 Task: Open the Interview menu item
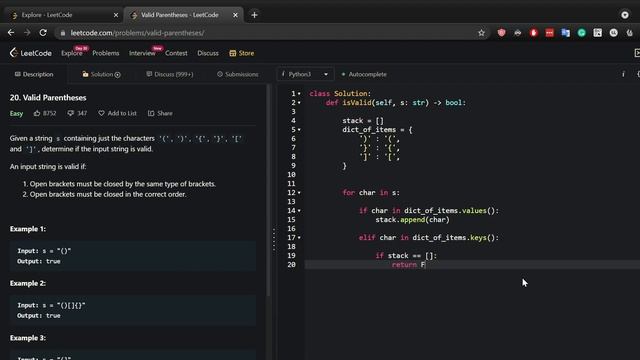(x=142, y=53)
